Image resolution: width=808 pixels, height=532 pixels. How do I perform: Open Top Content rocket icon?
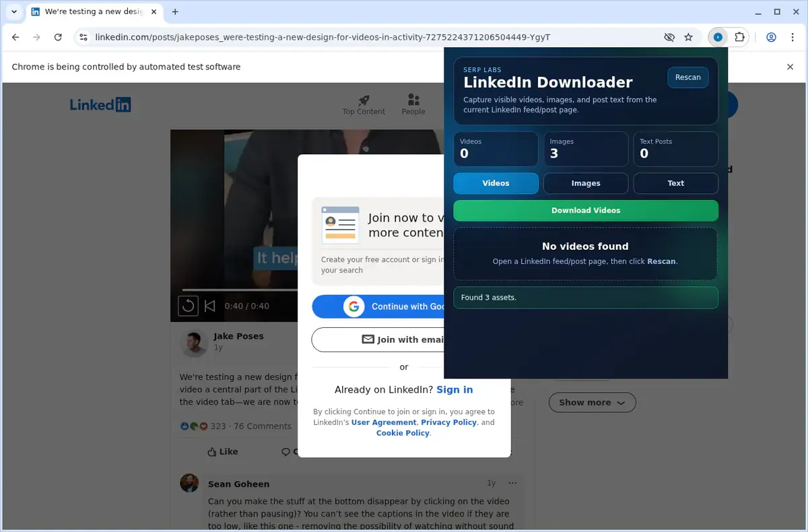(364, 100)
